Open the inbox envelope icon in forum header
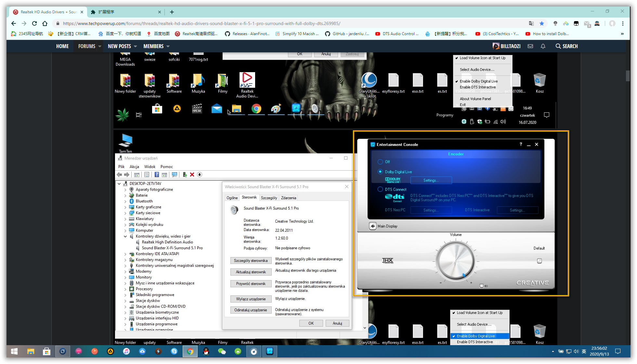 (530, 46)
